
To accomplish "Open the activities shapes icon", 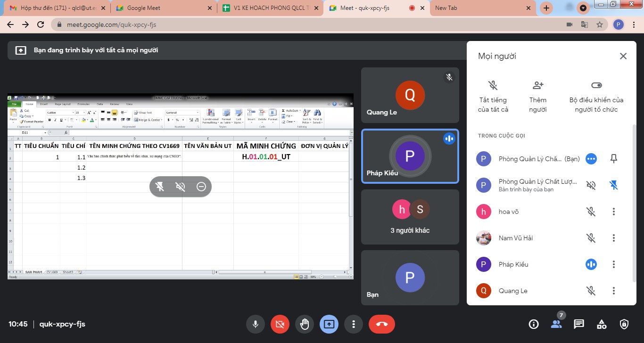I will pos(602,324).
